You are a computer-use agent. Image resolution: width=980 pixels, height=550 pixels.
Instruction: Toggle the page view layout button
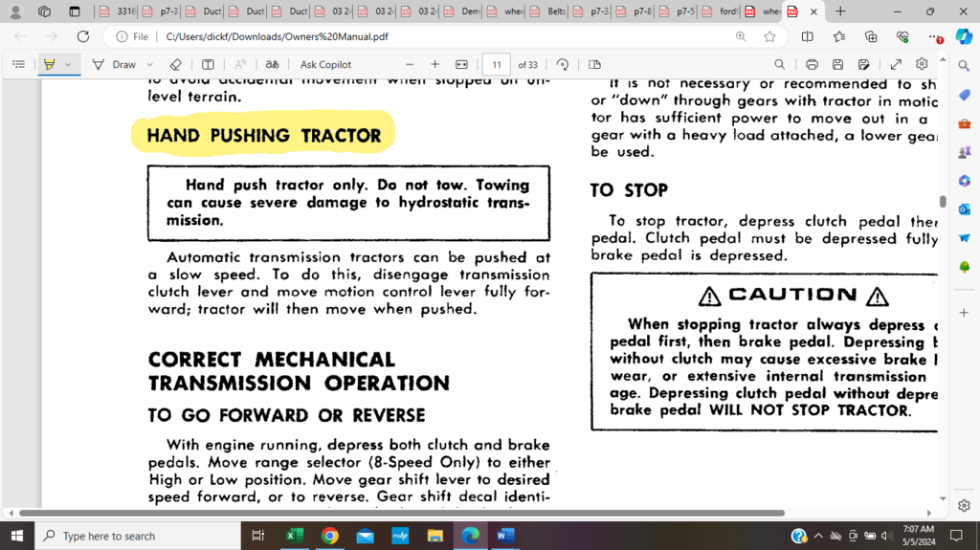[593, 64]
